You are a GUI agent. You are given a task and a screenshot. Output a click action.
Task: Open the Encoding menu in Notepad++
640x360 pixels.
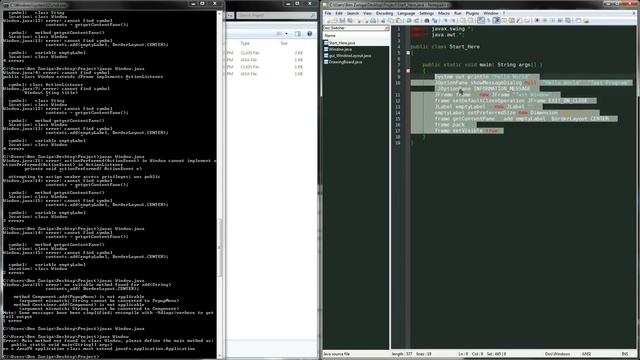tap(384, 13)
